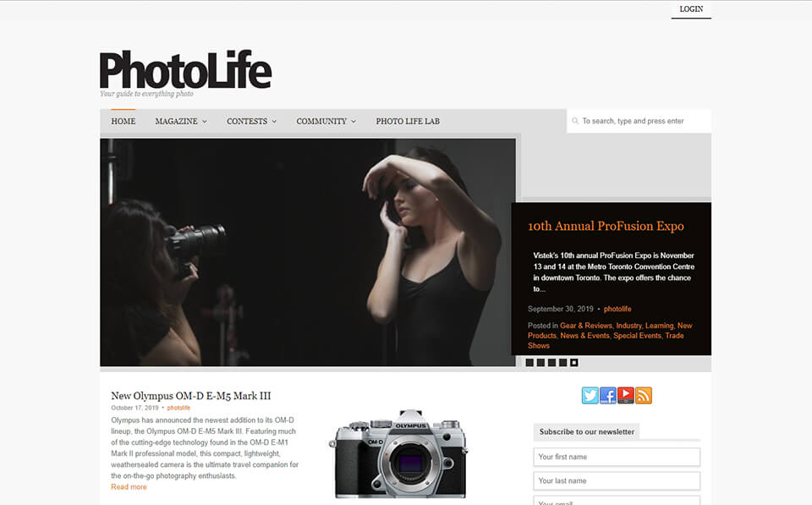Select the last slideshow navigation dot
Image resolution: width=812 pixels, height=505 pixels.
[x=573, y=361]
